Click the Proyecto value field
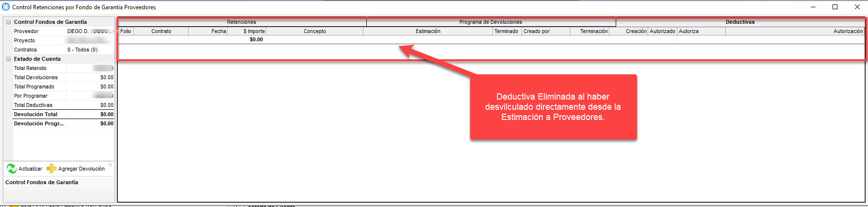The height and width of the screenshot is (207, 868). [90, 40]
